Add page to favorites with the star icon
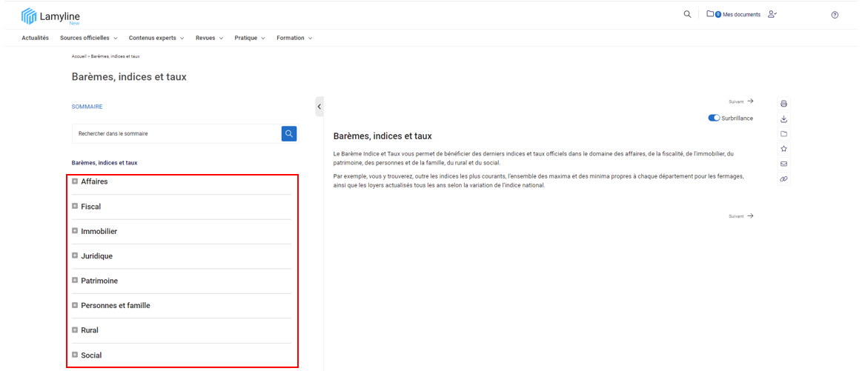868x371 pixels. coord(783,149)
